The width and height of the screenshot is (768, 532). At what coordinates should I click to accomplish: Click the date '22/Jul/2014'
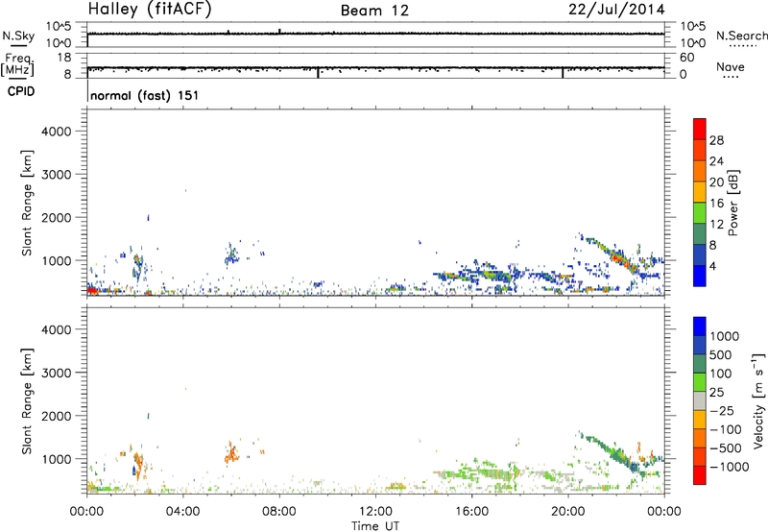point(616,10)
